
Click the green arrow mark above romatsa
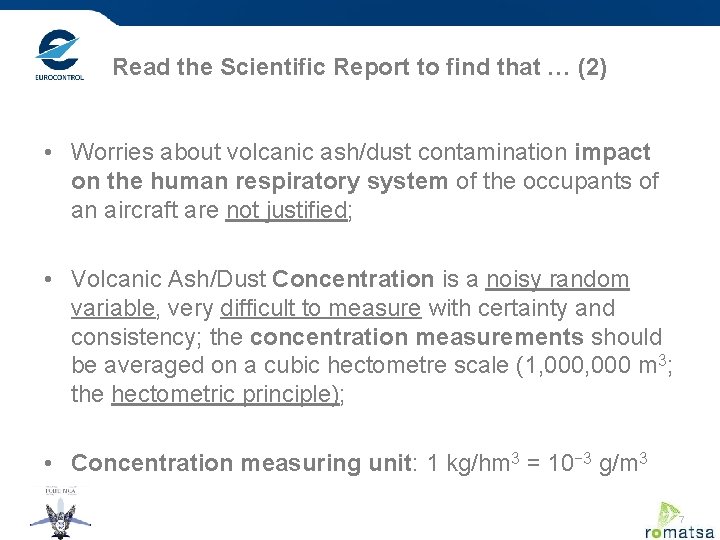tap(670, 511)
